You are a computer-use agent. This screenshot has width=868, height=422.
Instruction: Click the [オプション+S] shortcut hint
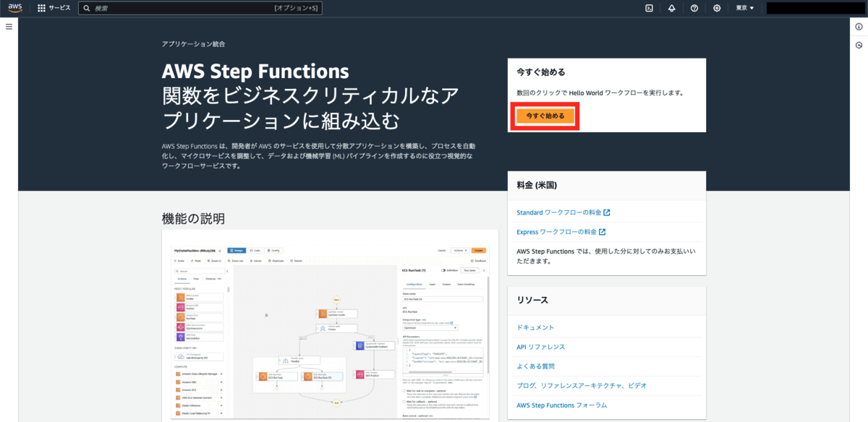[x=296, y=8]
